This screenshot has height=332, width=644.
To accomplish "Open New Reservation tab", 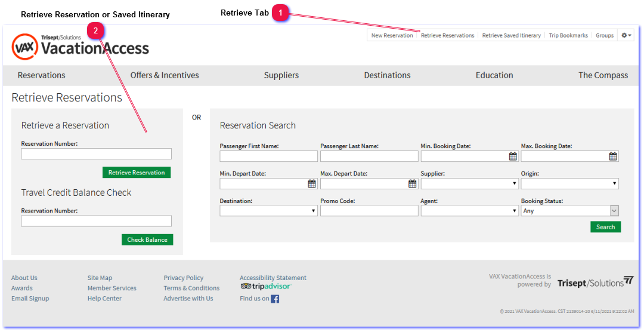I will 392,35.
